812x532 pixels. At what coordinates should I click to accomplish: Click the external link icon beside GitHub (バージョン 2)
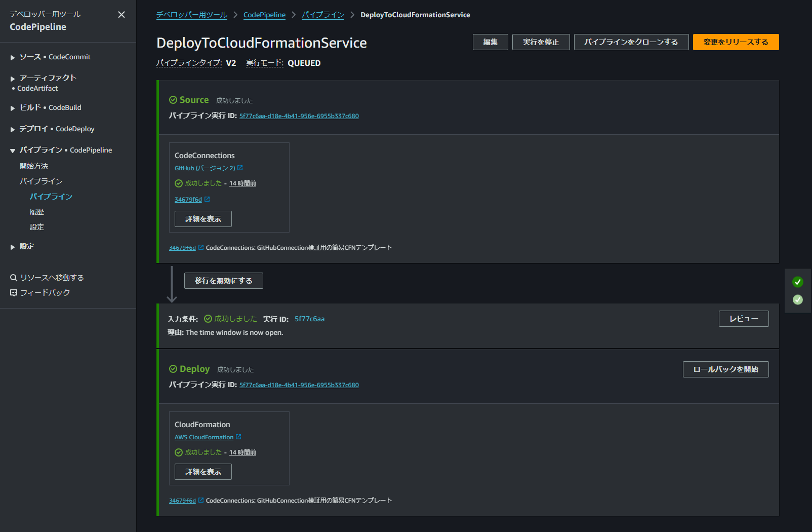click(x=240, y=168)
